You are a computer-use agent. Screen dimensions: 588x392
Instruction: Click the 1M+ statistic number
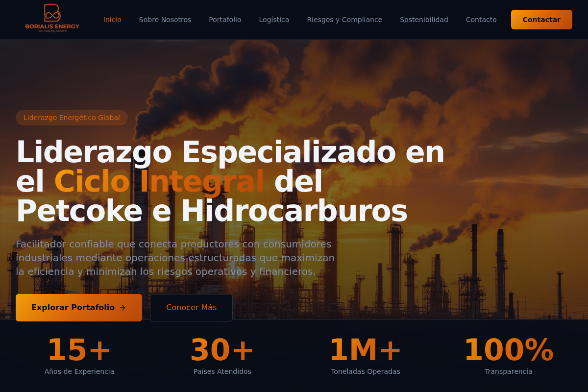[x=365, y=350]
